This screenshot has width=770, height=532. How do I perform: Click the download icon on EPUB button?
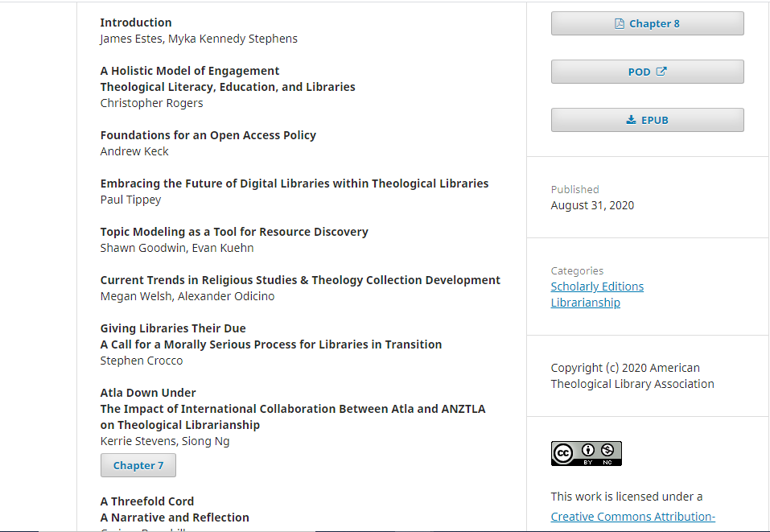pyautogui.click(x=631, y=120)
